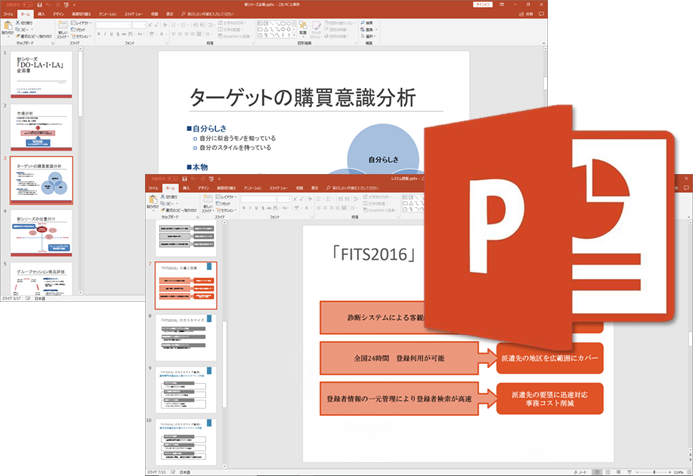The height and width of the screenshot is (476, 693).
Task: Click the Cut (切り取り) icon in front window
Action: click(x=164, y=195)
